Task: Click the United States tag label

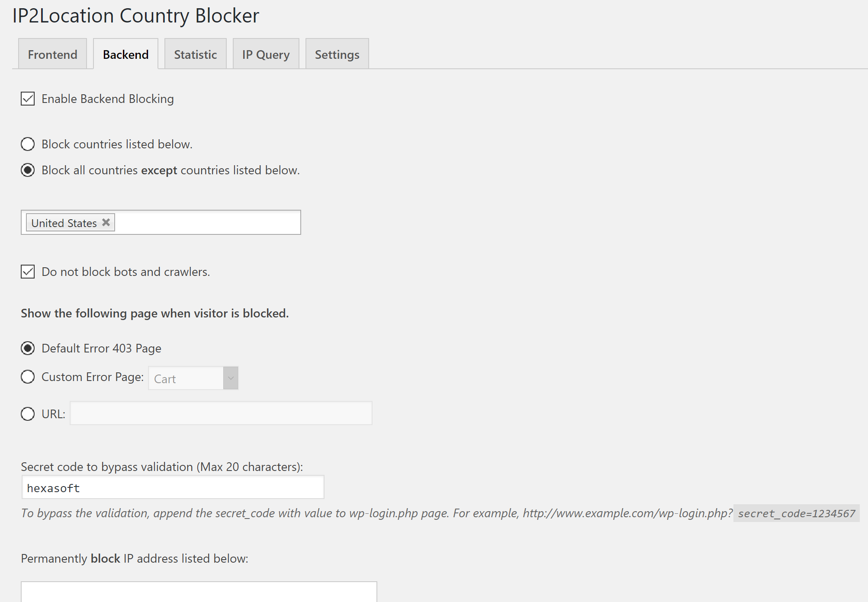Action: coord(64,223)
